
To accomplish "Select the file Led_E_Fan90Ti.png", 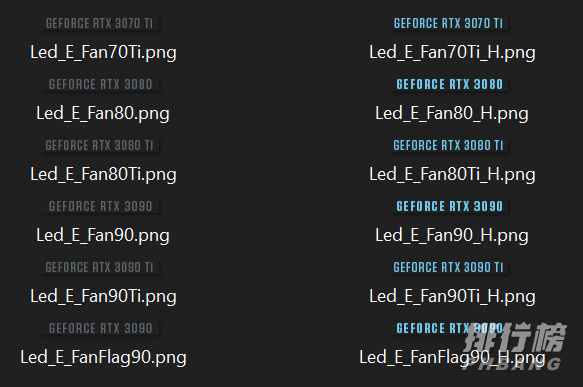I will 103,296.
